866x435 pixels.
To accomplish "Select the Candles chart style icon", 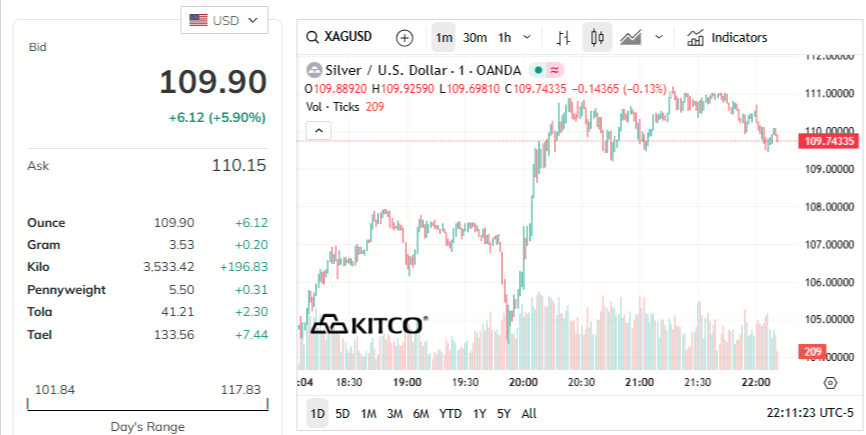I will 597,38.
